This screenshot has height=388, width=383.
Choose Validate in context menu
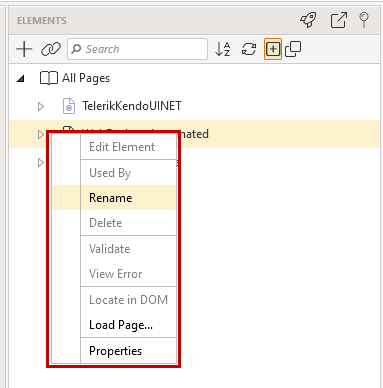pyautogui.click(x=128, y=249)
